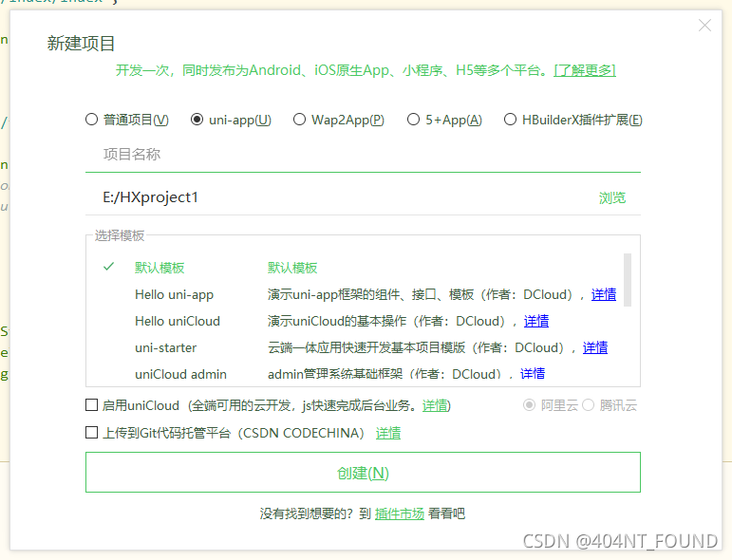Open 详情 link for uni-starter
Image resolution: width=732 pixels, height=560 pixels.
pos(595,347)
